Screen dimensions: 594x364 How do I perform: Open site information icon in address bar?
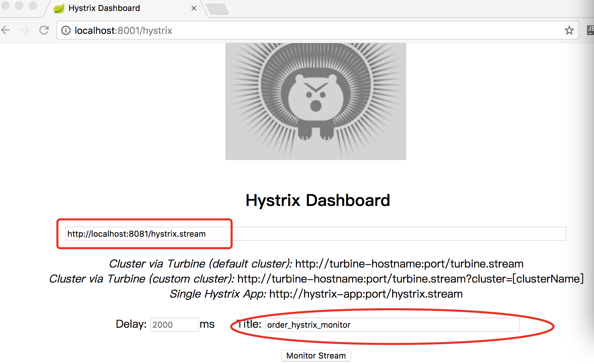[66, 30]
